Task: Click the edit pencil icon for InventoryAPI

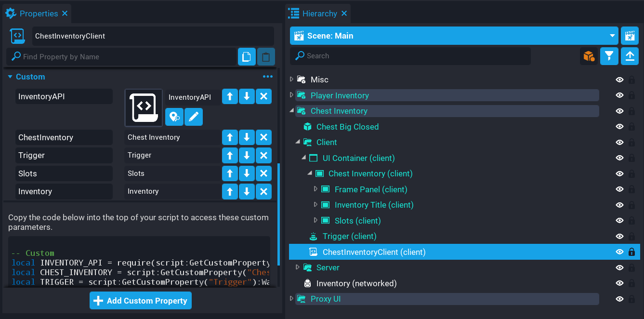Action: click(194, 117)
